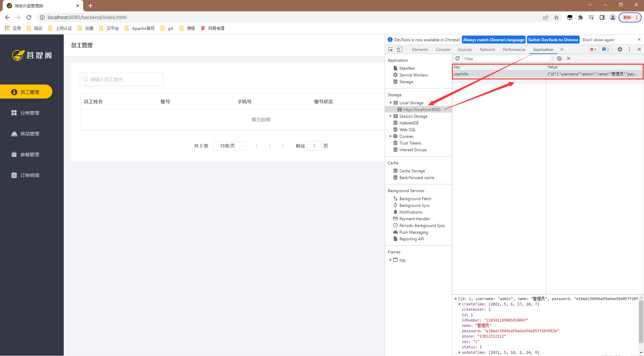Open Manifest in Application section

click(407, 68)
